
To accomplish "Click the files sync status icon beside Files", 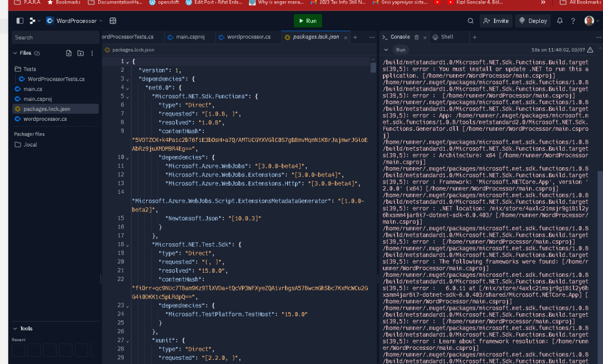I will pyautogui.click(x=37, y=53).
